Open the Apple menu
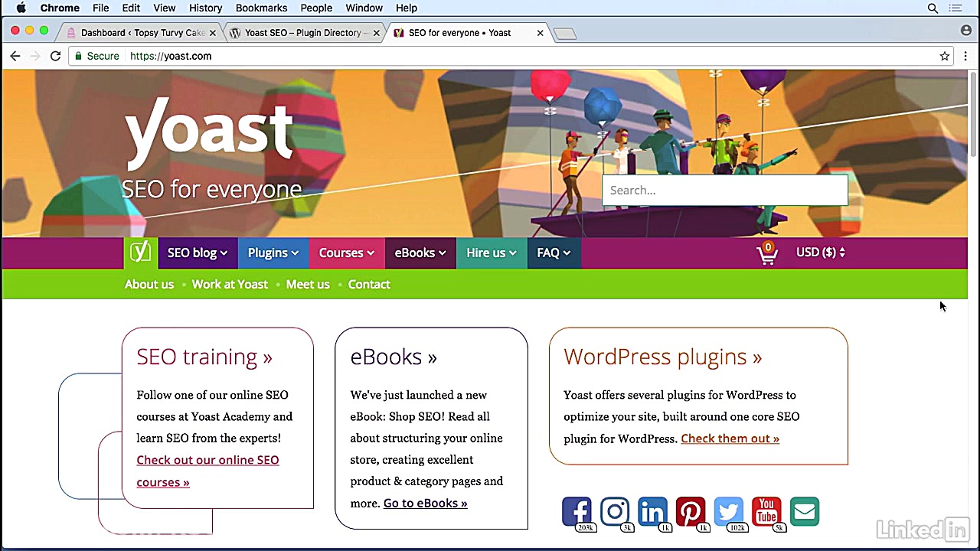980x551 pixels. [x=21, y=8]
